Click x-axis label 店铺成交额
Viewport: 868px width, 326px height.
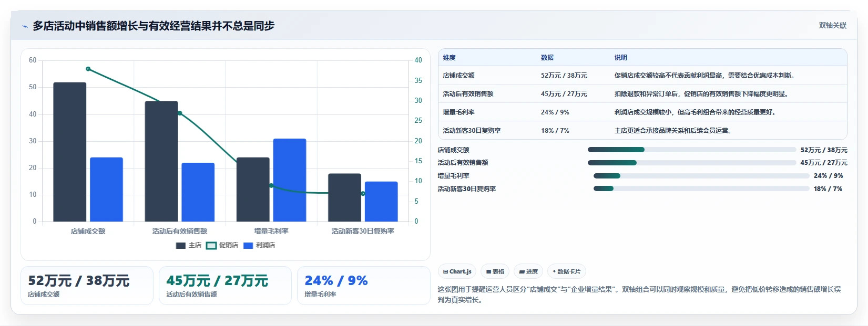point(88,231)
